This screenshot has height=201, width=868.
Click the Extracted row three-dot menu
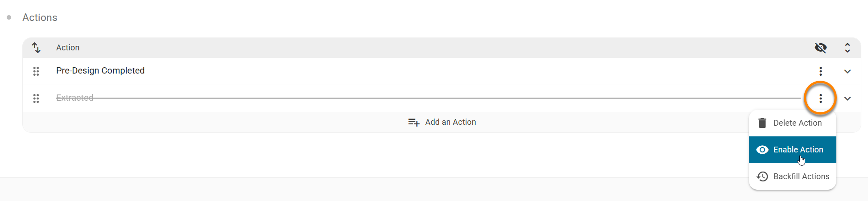click(x=820, y=98)
